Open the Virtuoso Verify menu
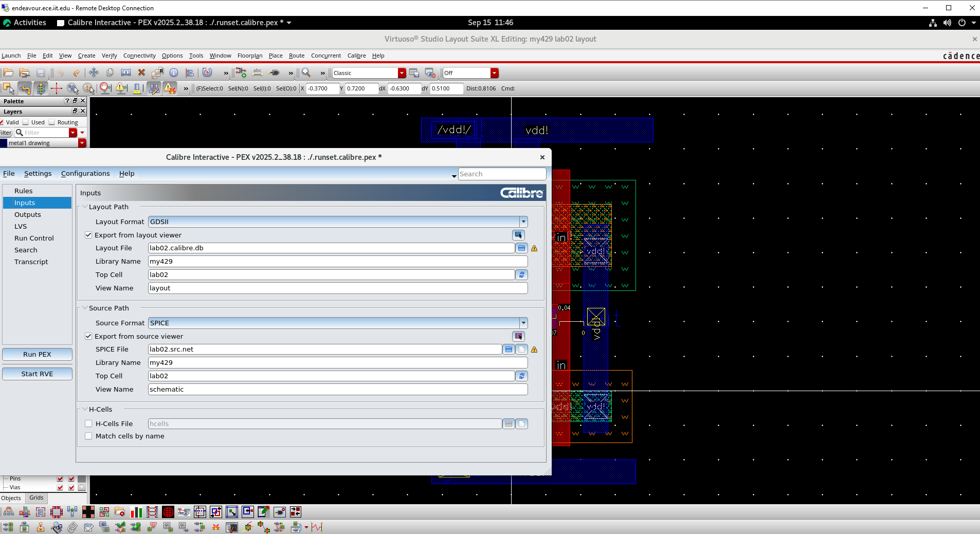Screen dimensions: 980x534 tap(109, 56)
